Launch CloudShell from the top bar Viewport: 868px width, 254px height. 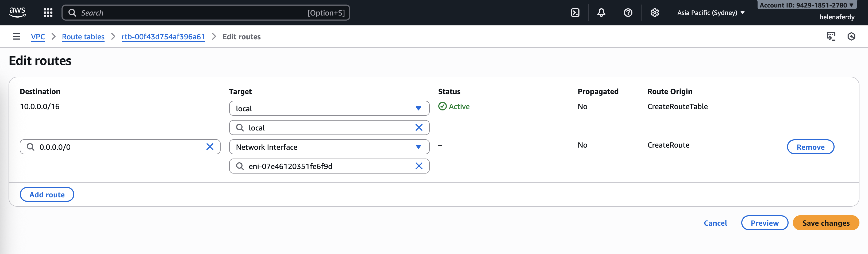click(575, 13)
